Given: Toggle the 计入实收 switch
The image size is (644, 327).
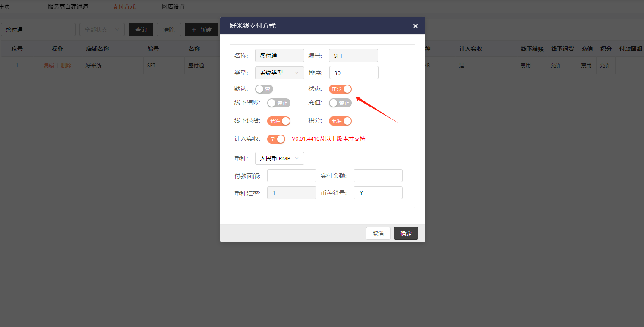Looking at the screenshot, I should coord(276,139).
